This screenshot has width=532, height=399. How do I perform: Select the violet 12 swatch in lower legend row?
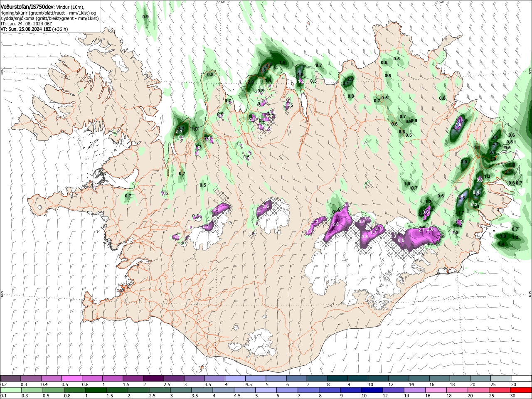(393, 390)
